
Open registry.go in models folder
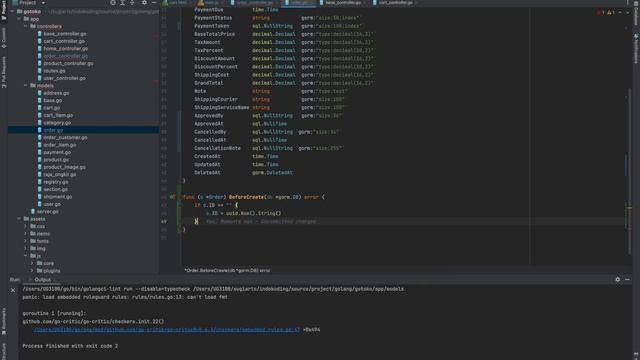click(56, 182)
